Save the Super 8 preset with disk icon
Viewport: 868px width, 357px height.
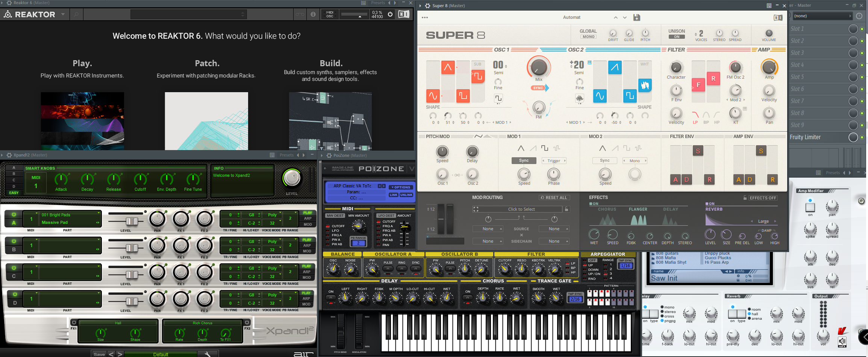click(x=636, y=17)
